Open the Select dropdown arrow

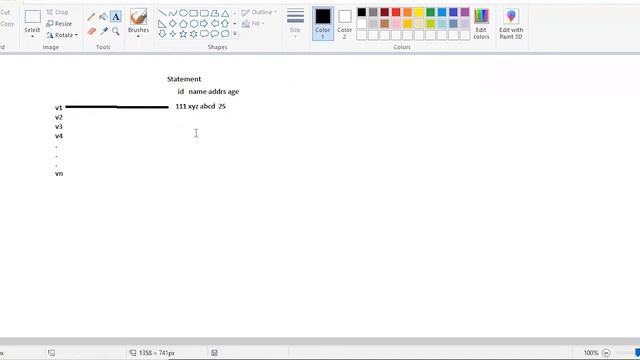tap(32, 37)
